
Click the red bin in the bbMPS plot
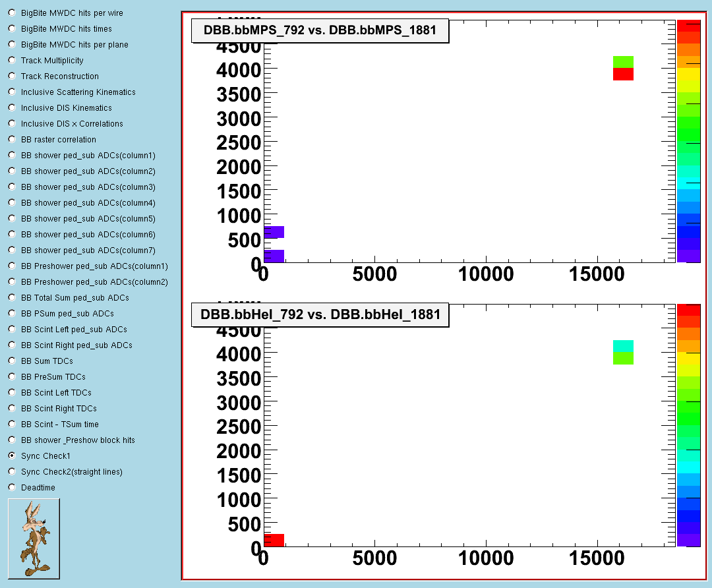pyautogui.click(x=623, y=74)
